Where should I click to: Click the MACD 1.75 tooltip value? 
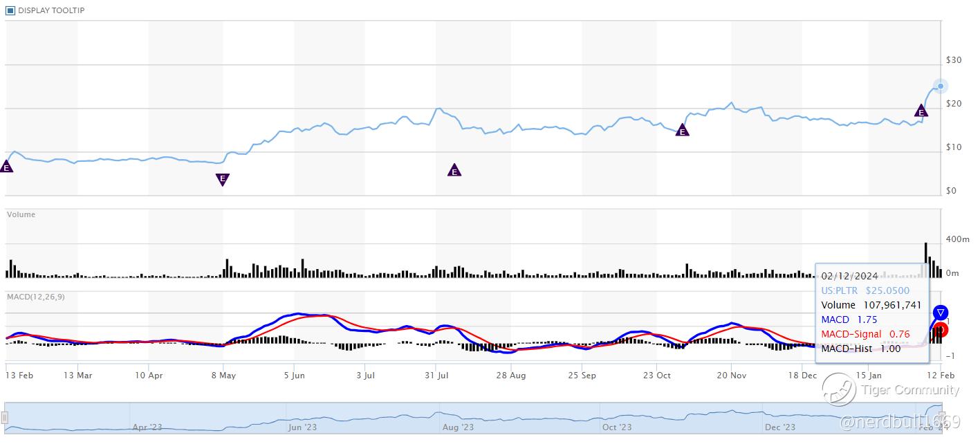coord(866,320)
